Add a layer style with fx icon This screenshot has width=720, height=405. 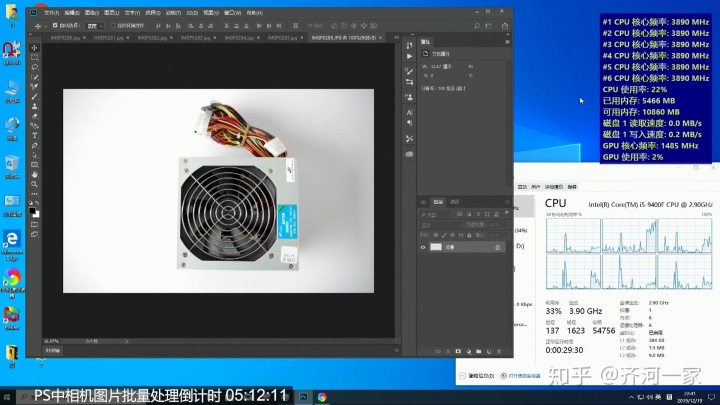pos(448,351)
